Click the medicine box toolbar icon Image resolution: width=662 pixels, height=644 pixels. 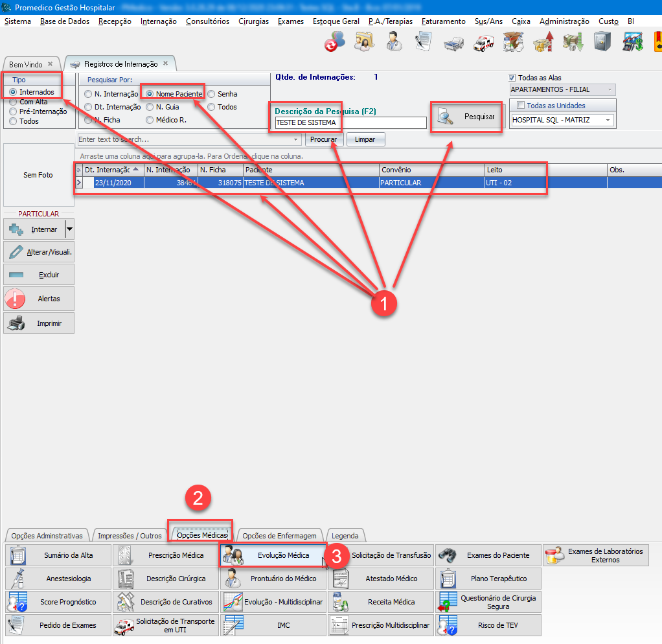click(513, 43)
